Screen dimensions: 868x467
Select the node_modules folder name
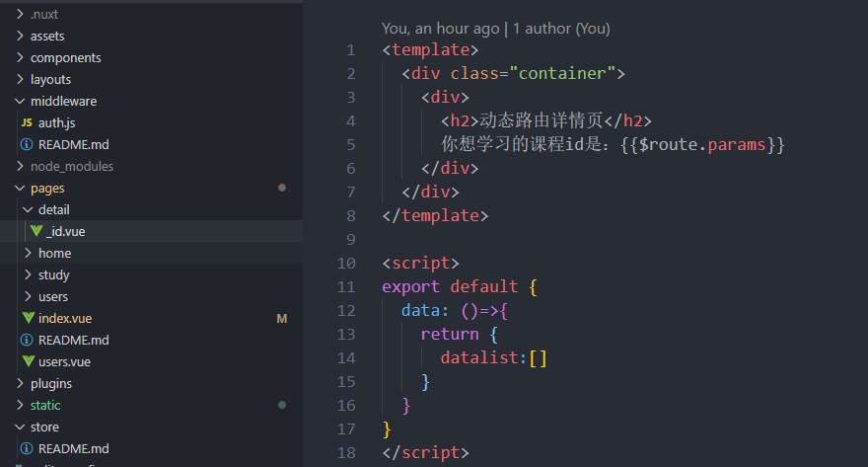point(72,166)
